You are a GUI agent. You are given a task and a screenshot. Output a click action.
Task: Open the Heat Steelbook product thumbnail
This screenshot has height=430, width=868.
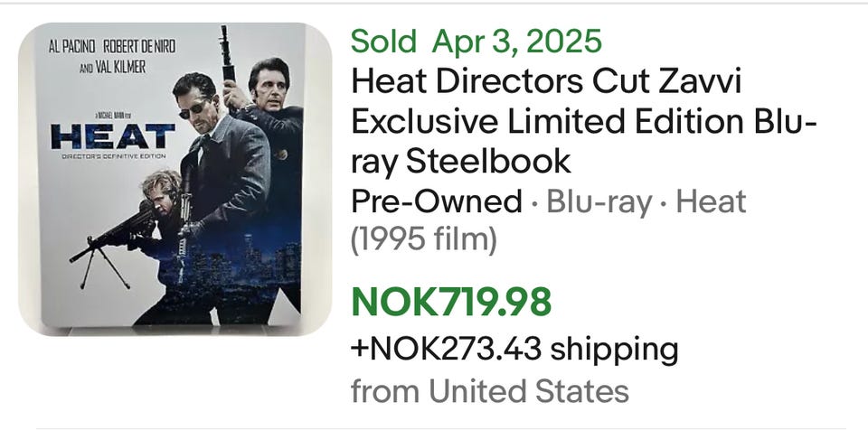pyautogui.click(x=175, y=179)
